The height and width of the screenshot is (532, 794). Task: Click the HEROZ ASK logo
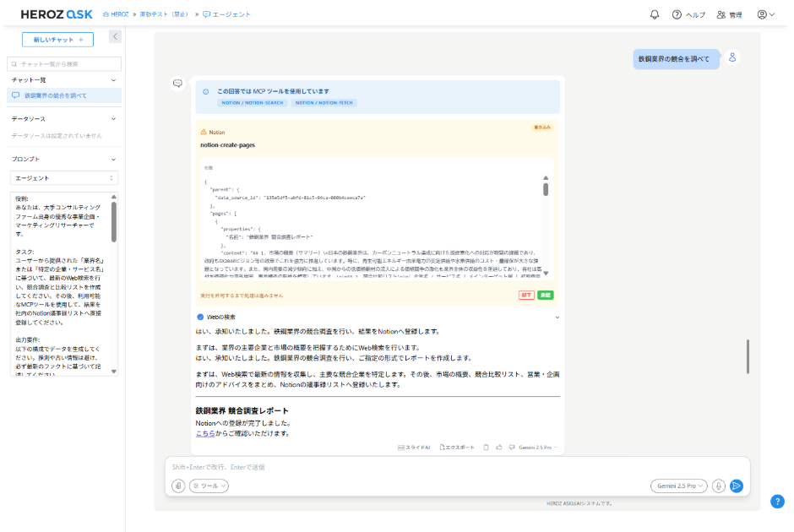(57, 14)
